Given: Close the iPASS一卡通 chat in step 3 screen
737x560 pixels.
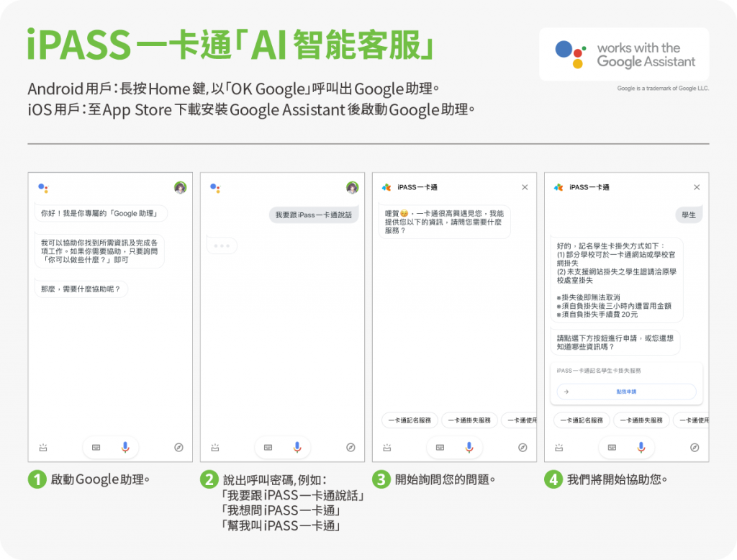Looking at the screenshot, I should click(x=525, y=188).
